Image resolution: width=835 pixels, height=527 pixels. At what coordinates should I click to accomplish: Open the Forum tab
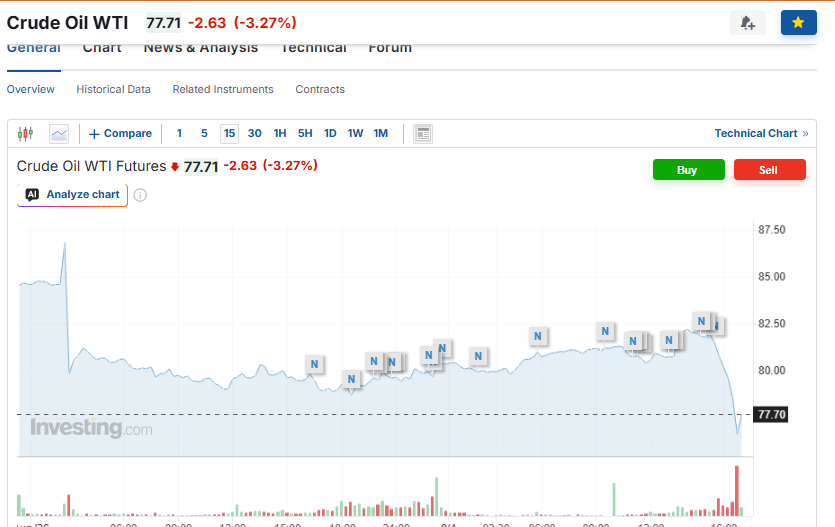tap(390, 48)
